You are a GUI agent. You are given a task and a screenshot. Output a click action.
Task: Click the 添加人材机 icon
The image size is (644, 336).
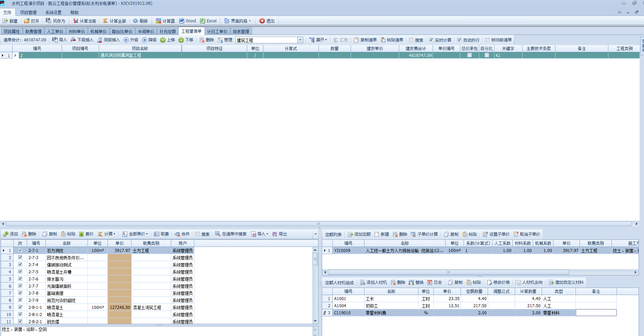pyautogui.click(x=363, y=282)
